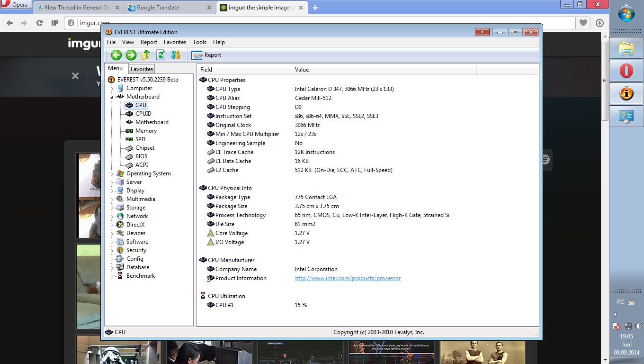Click the green Back arrow in EVEREST toolbar
644x364 pixels.
pos(116,55)
